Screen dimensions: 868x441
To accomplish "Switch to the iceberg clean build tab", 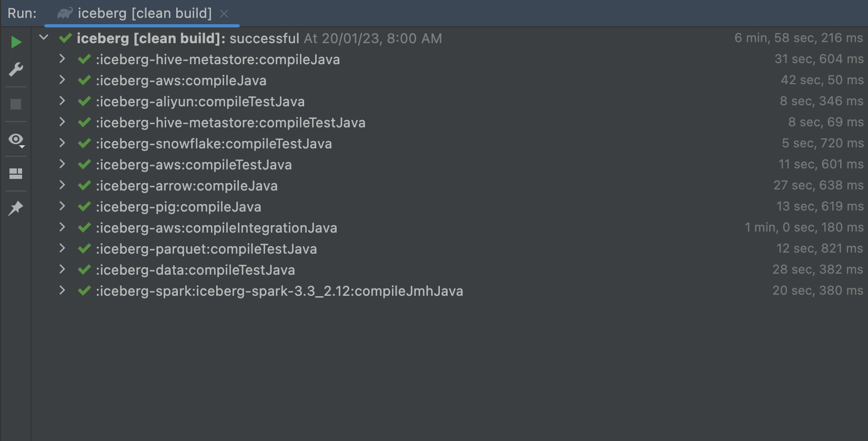I will (142, 13).
